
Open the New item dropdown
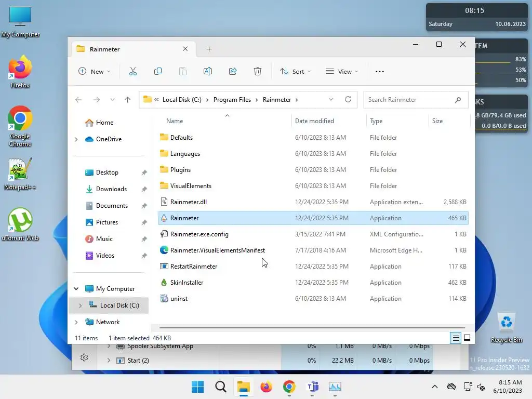pos(95,72)
